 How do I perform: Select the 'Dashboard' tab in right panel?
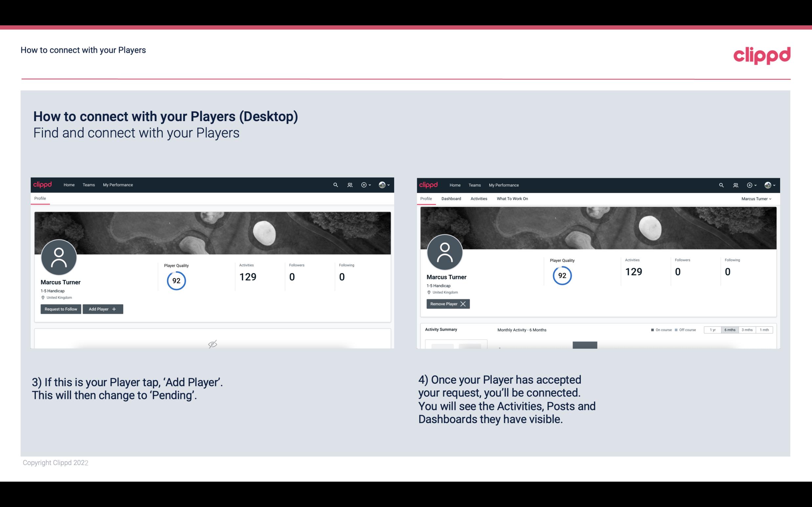pyautogui.click(x=452, y=199)
